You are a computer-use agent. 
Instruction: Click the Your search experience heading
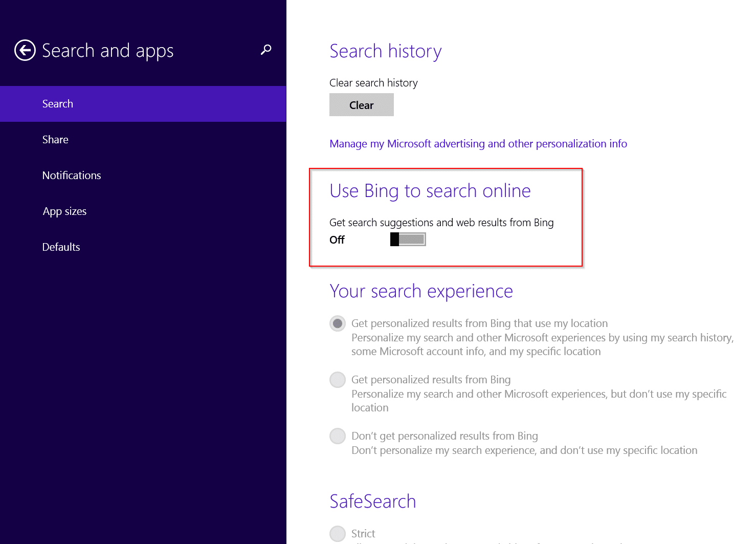click(x=421, y=291)
